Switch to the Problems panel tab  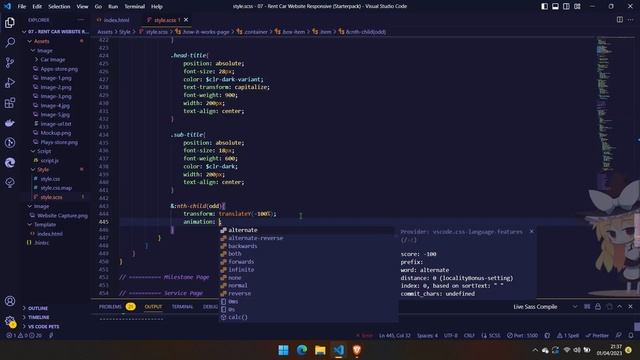pyautogui.click(x=110, y=307)
